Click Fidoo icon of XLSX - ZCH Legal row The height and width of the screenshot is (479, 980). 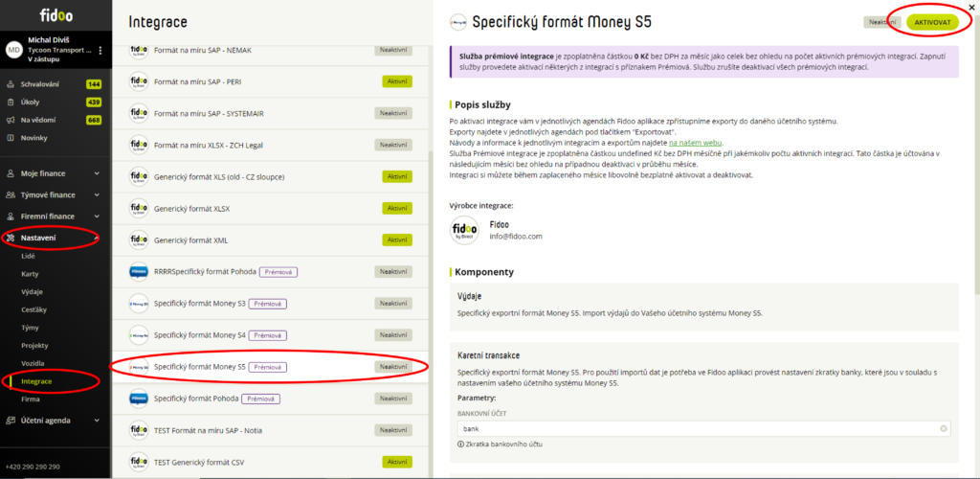coord(139,145)
